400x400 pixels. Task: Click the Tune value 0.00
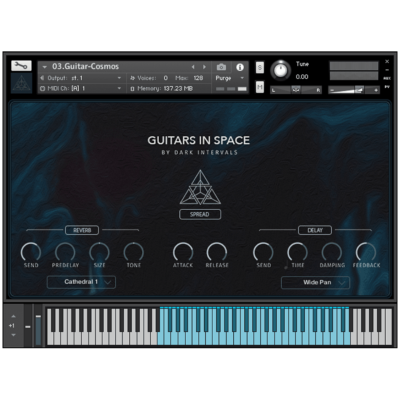coord(302,77)
